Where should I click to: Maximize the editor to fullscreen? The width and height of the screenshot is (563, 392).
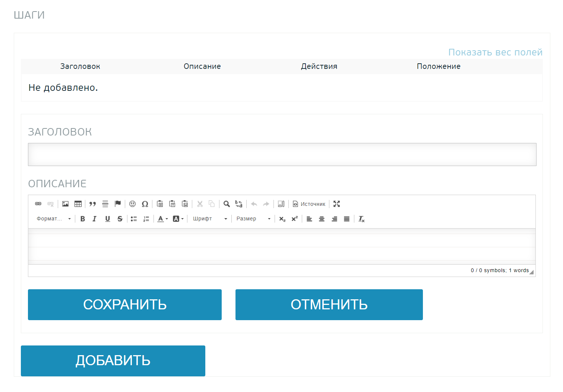337,204
